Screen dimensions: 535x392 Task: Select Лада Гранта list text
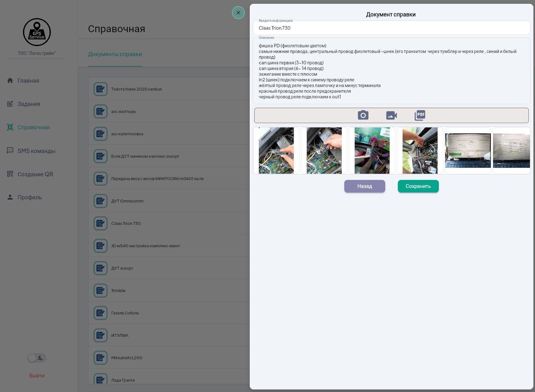click(x=123, y=380)
